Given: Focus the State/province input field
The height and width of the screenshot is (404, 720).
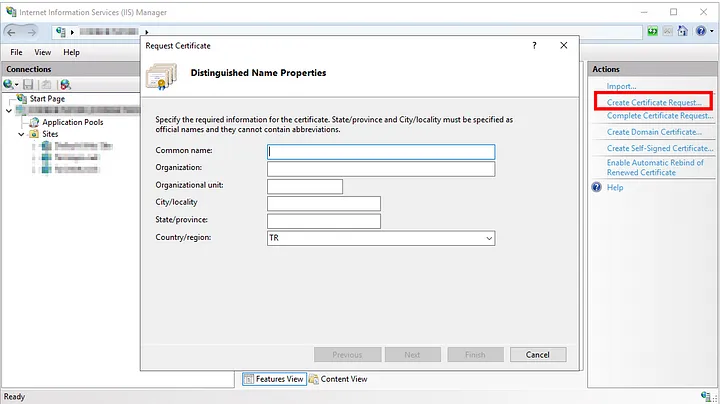Looking at the screenshot, I should point(324,221).
